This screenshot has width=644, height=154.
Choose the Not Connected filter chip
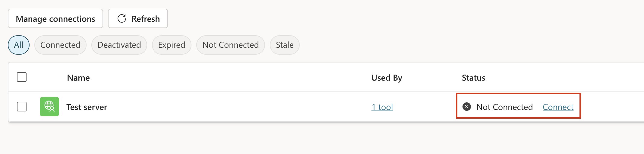(x=231, y=45)
